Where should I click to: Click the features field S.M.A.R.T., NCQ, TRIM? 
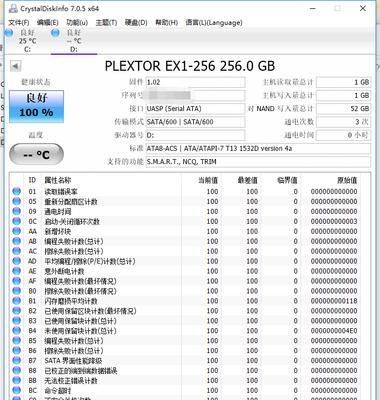[258, 162]
